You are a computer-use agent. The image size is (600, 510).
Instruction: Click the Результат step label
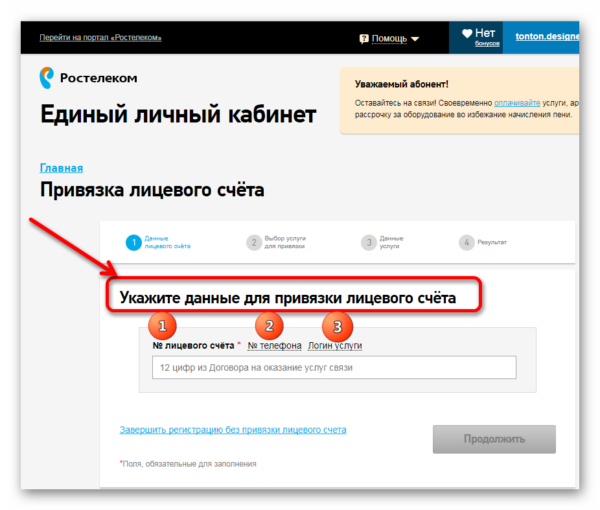[492, 242]
